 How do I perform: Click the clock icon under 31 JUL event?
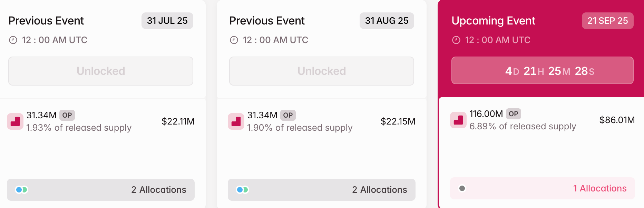pyautogui.click(x=13, y=40)
